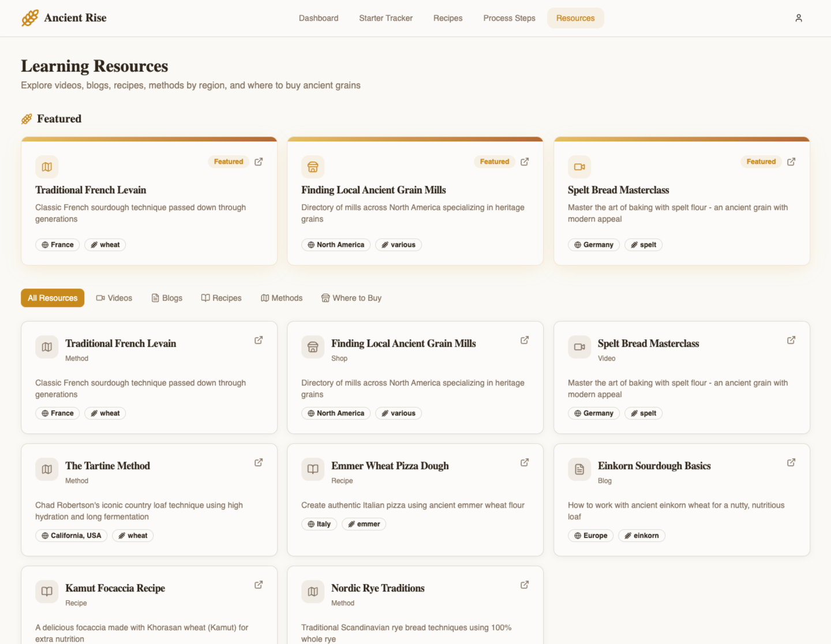This screenshot has height=644, width=831.
Task: Open external link on featured Spelt Bread Masterclass
Action: pos(791,162)
